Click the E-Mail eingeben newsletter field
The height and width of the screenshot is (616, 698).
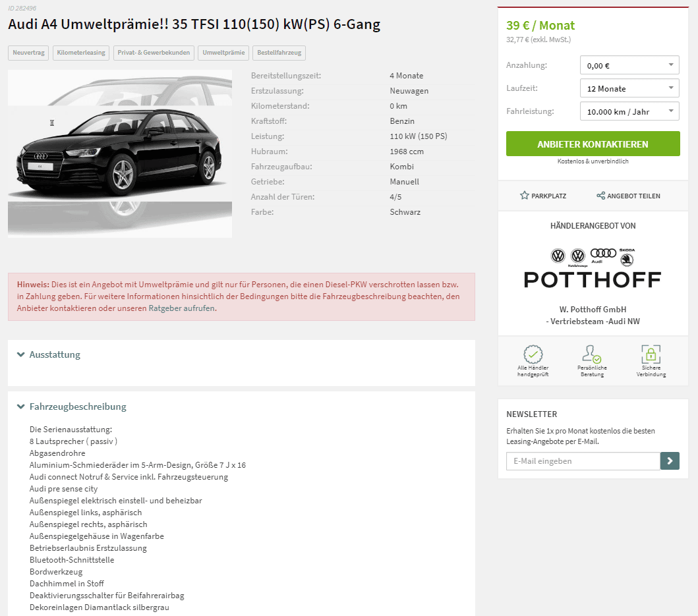583,461
